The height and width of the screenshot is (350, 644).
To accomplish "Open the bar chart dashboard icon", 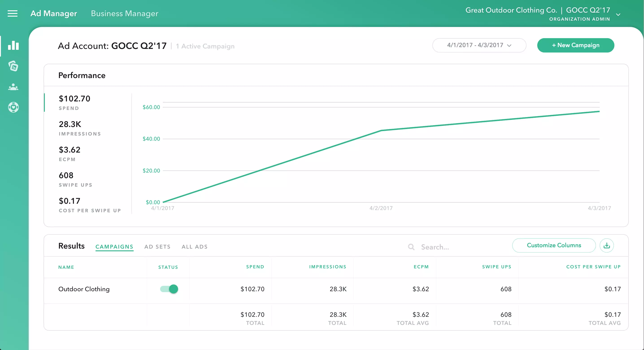I will tap(13, 46).
